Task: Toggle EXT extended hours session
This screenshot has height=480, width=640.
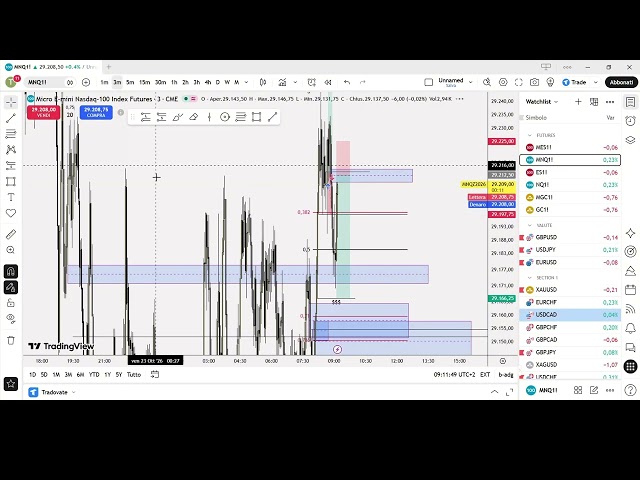Action: 485,375
